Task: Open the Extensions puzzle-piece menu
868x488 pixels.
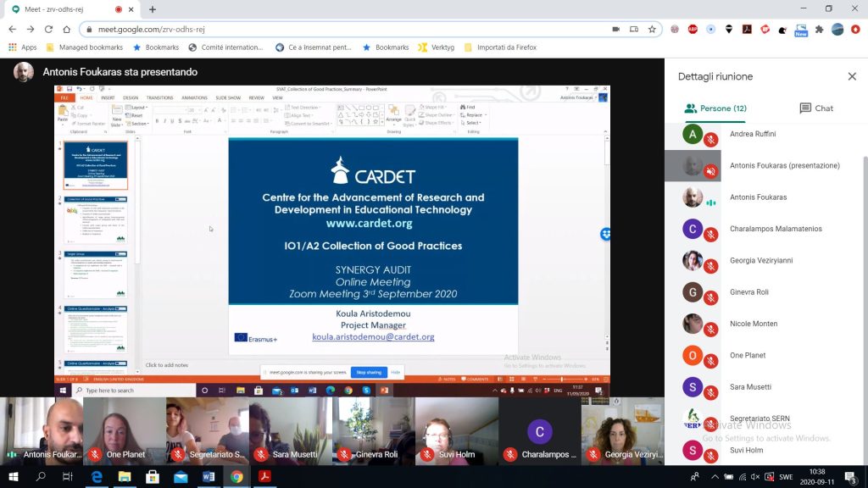Action: click(x=820, y=30)
